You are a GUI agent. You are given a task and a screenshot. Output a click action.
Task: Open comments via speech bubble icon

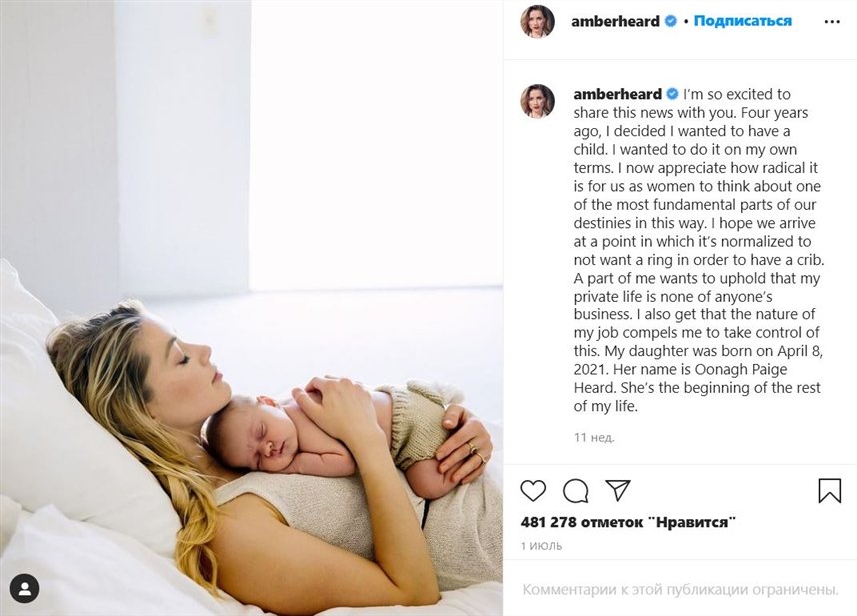(x=576, y=490)
